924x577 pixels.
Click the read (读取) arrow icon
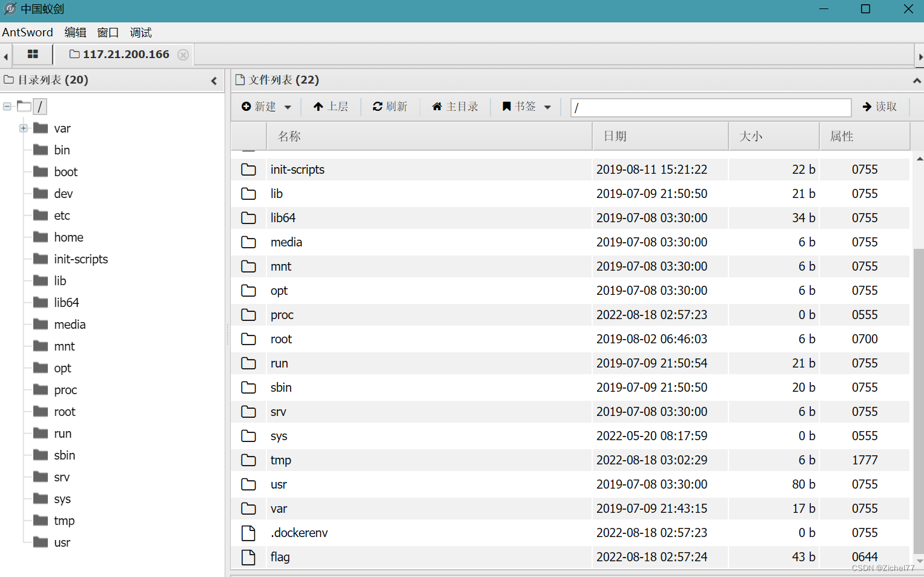pos(868,107)
